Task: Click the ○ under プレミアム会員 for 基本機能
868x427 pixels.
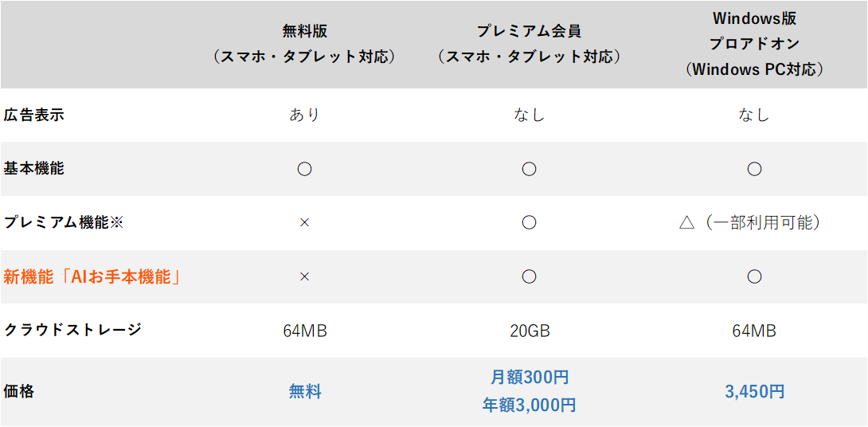Action: click(x=529, y=169)
